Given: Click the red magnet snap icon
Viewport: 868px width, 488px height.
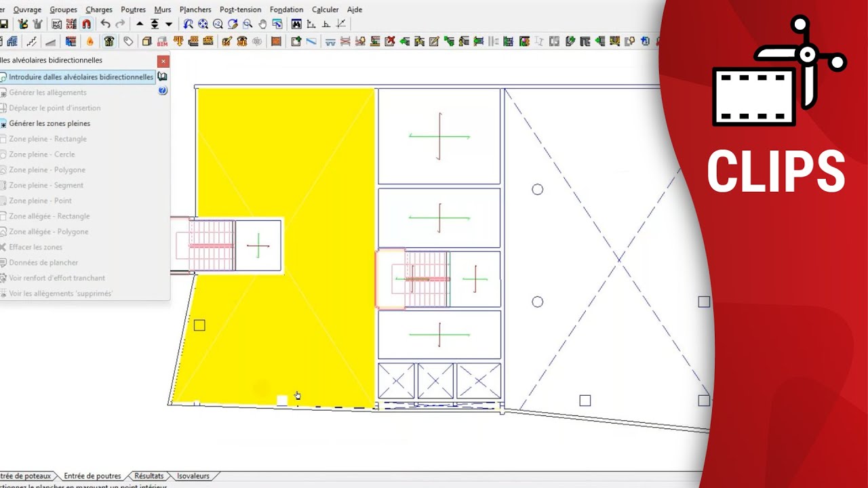Looking at the screenshot, I should coord(86,24).
